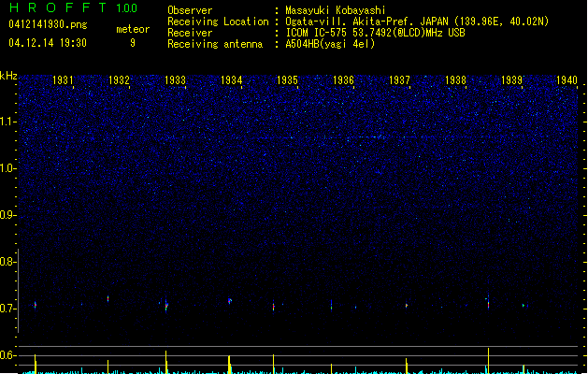Viewport: 588px width, 374px height.
Task: Click the meteor echo at the 1933 mark
Action: click(x=166, y=306)
